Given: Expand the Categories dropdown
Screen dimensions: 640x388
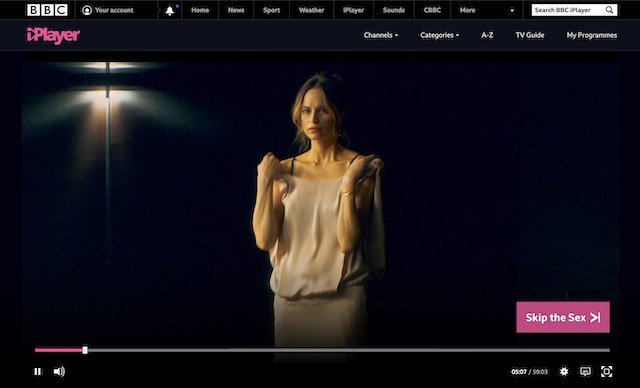Looking at the screenshot, I should 440,35.
